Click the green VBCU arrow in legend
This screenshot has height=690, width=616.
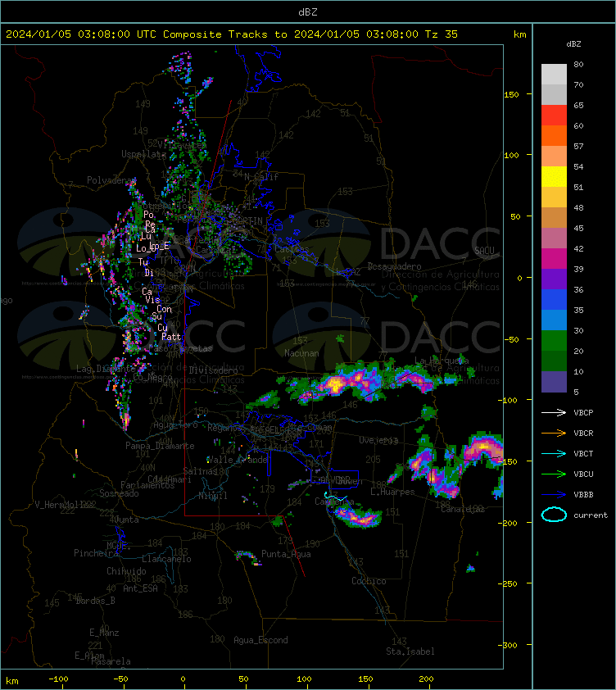554,474
